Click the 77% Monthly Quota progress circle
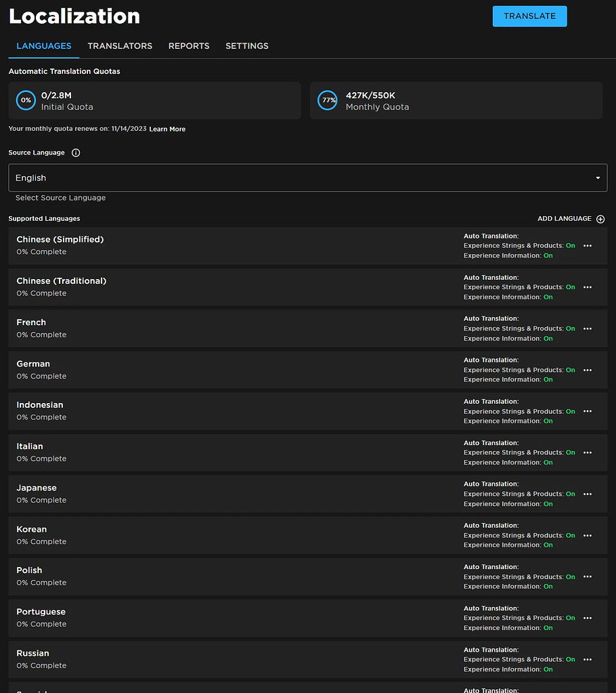 click(328, 100)
